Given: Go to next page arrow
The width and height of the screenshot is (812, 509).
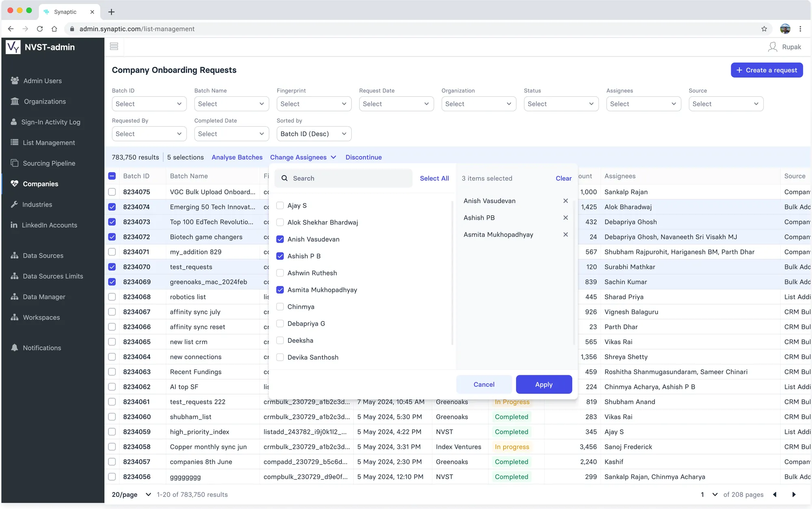Looking at the screenshot, I should tap(794, 494).
